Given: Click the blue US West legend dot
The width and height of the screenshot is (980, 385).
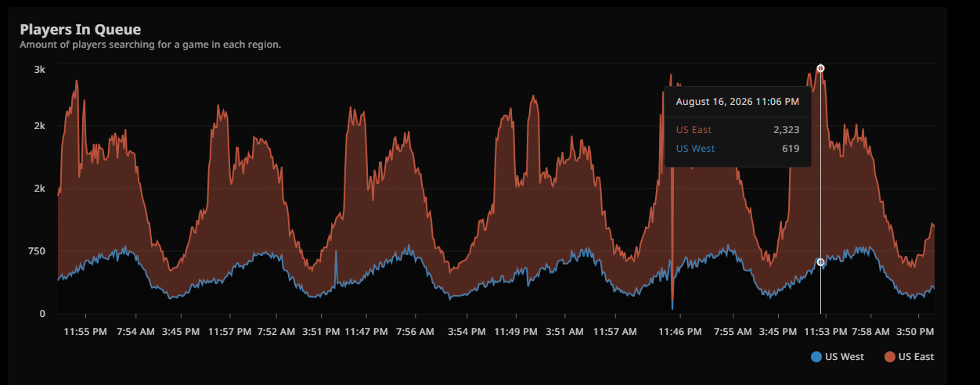Looking at the screenshot, I should click(816, 357).
